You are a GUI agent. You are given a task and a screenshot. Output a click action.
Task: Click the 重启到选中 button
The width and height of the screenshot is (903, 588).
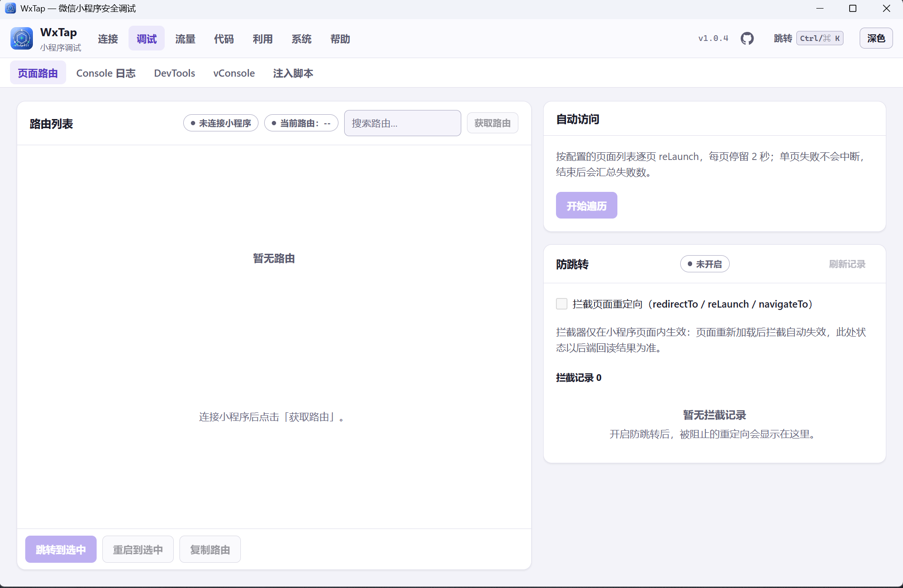138,549
